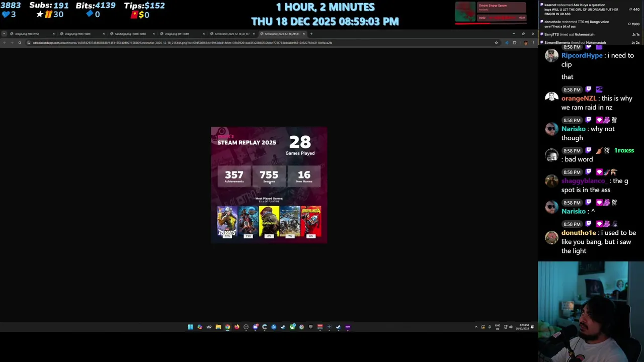Open volume control in system tray

click(511, 327)
